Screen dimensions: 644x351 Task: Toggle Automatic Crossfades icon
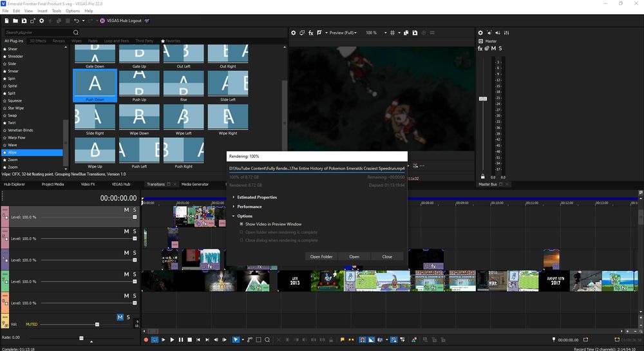pos(372,340)
